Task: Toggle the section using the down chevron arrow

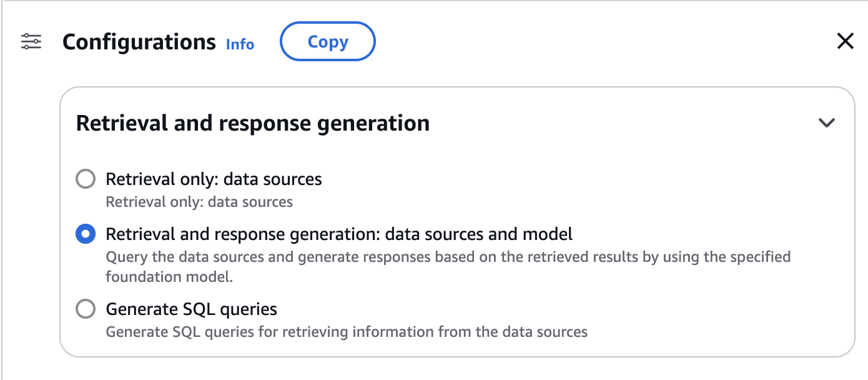Action: click(x=826, y=123)
